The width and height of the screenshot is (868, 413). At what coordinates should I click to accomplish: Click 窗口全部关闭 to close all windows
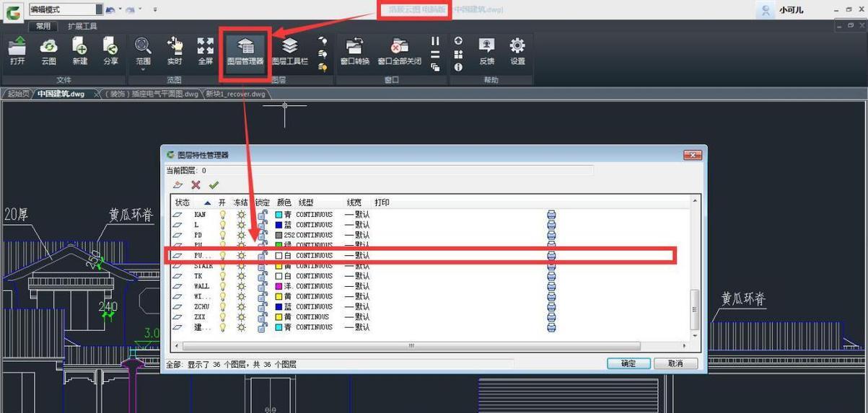399,51
